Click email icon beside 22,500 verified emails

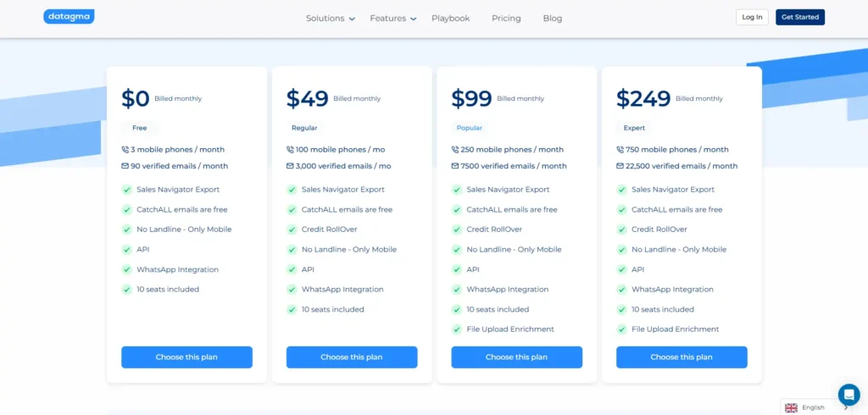(620, 166)
